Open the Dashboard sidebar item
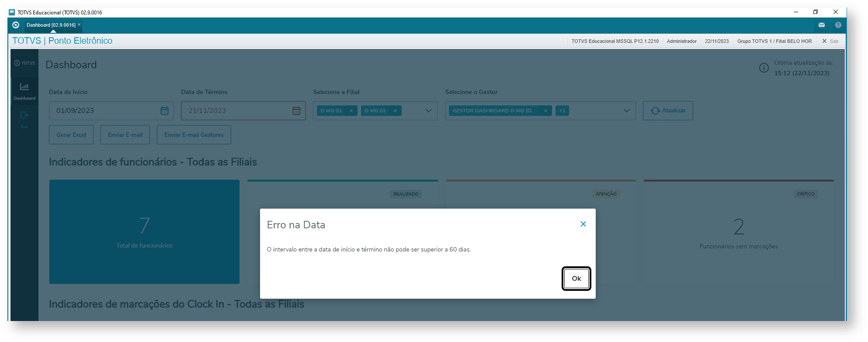Viewport: 868px width, 342px height. 24,91
